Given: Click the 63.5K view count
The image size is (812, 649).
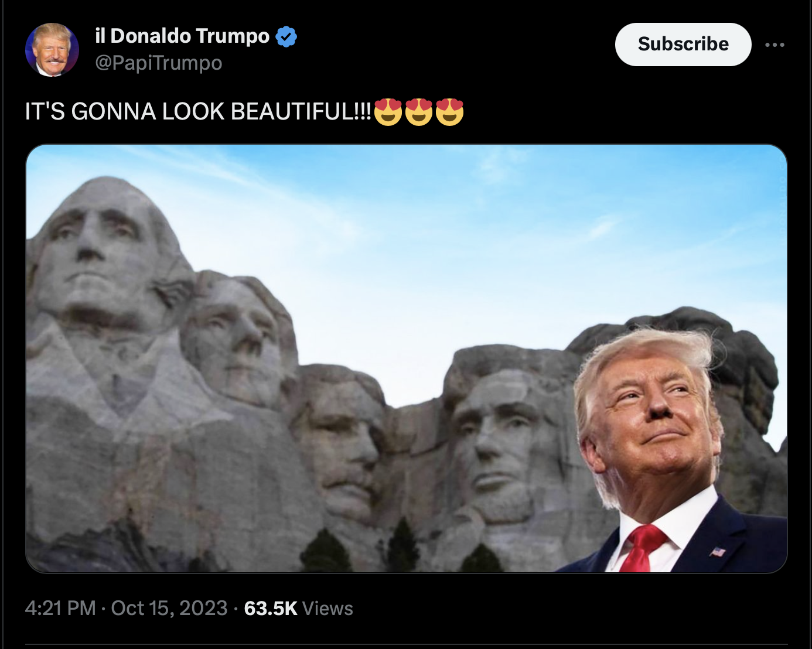Looking at the screenshot, I should pyautogui.click(x=271, y=608).
